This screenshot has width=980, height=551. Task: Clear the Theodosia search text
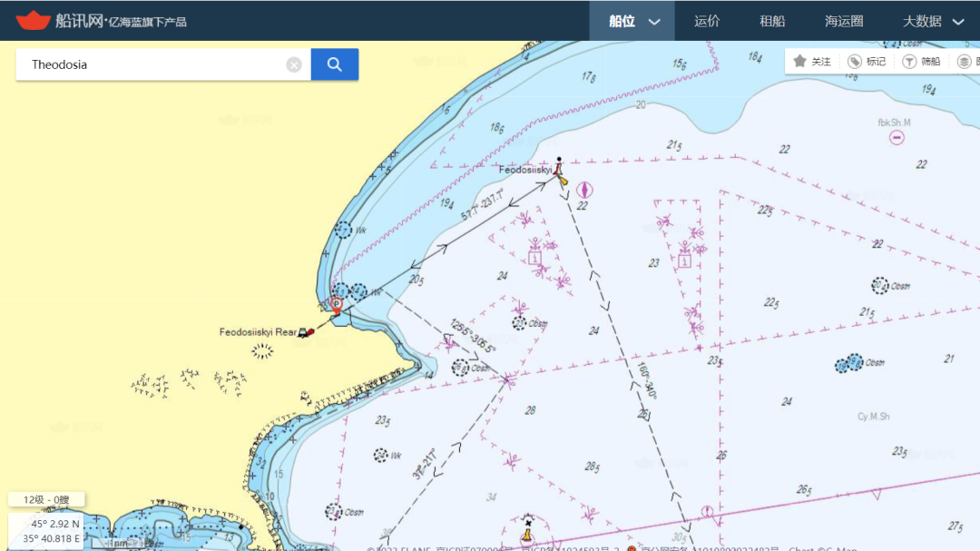click(x=294, y=65)
